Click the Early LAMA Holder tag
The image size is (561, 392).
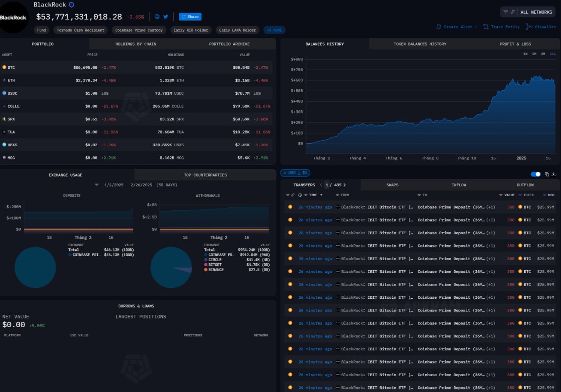click(x=238, y=30)
